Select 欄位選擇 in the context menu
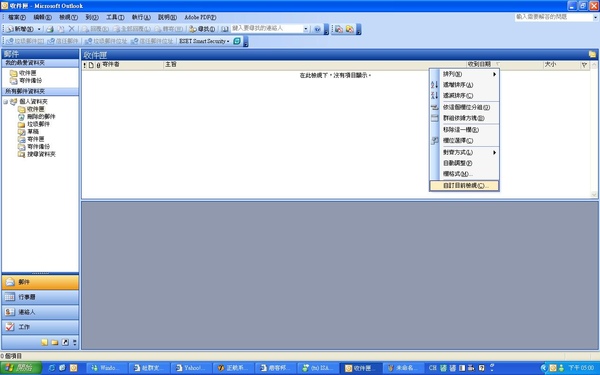The width and height of the screenshot is (600, 375). (x=464, y=140)
